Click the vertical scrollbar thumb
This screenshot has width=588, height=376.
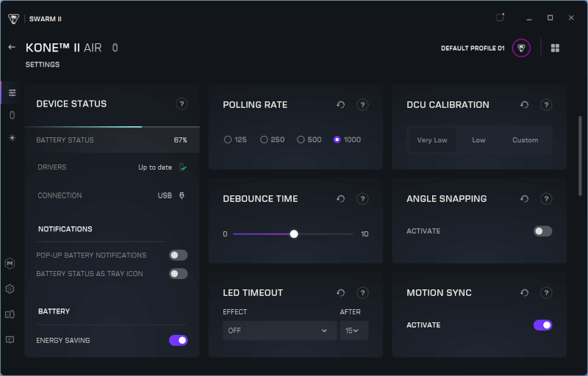tap(580, 156)
